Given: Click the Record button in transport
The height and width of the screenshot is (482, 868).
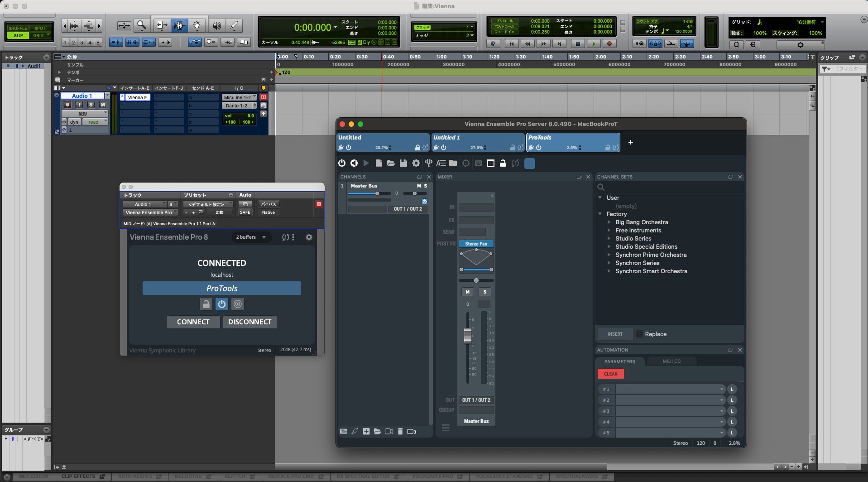Looking at the screenshot, I should coord(609,44).
